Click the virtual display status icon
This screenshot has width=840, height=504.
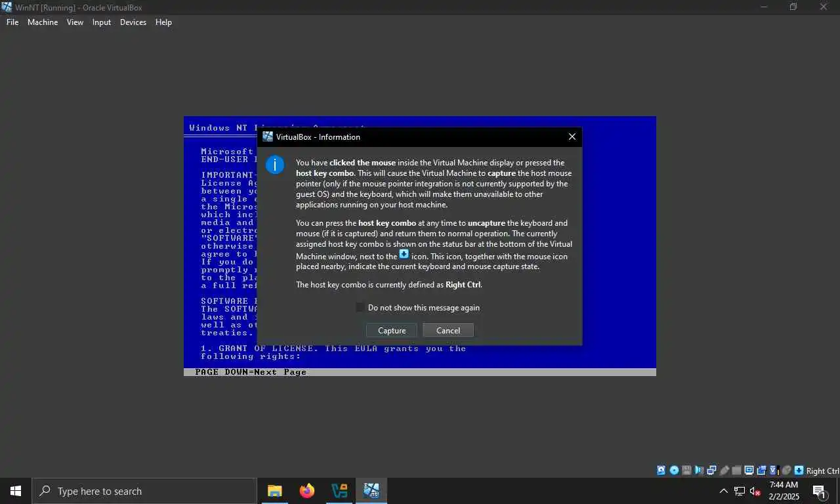tap(749, 471)
